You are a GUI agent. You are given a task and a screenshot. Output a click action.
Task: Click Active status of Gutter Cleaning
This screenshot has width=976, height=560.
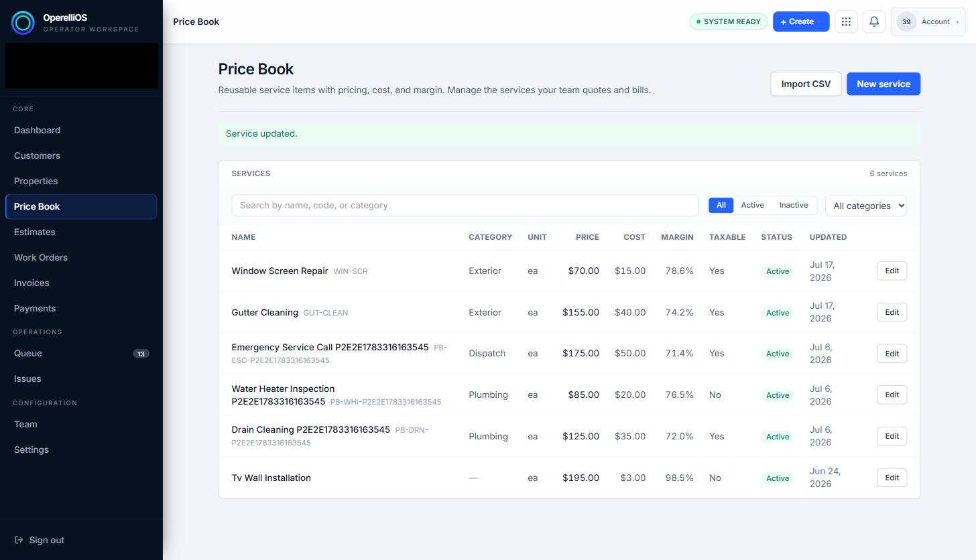pyautogui.click(x=778, y=313)
